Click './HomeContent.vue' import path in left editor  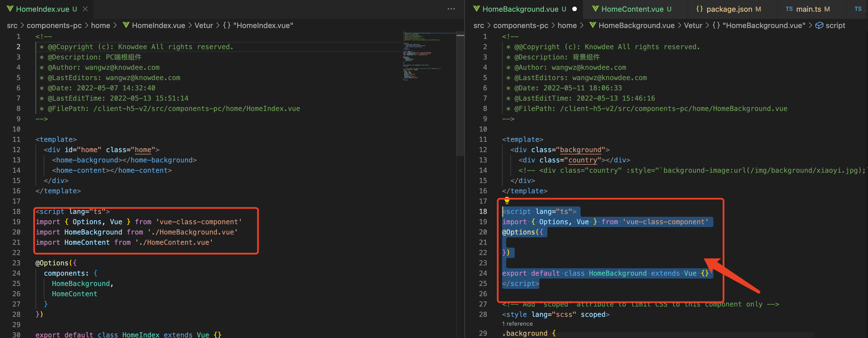[x=174, y=242]
